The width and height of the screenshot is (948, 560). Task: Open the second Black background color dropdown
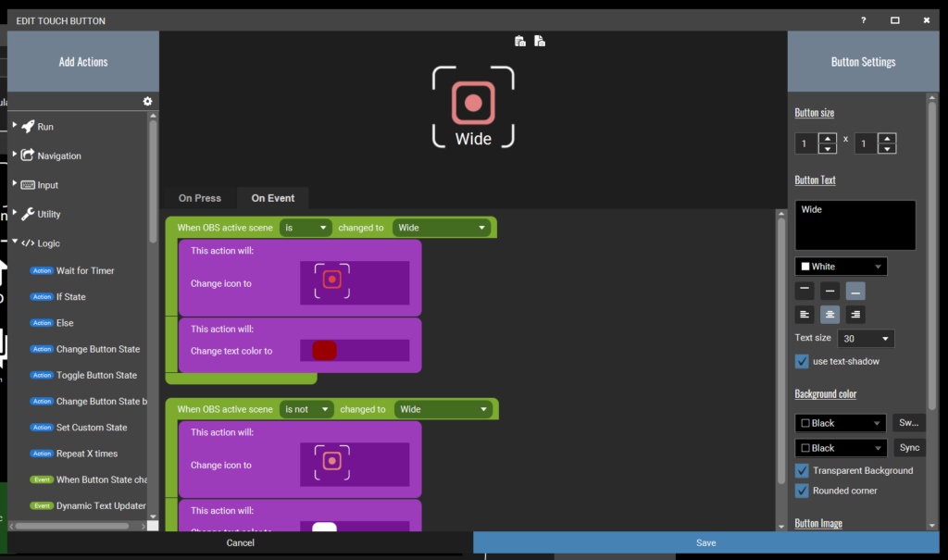pos(841,447)
